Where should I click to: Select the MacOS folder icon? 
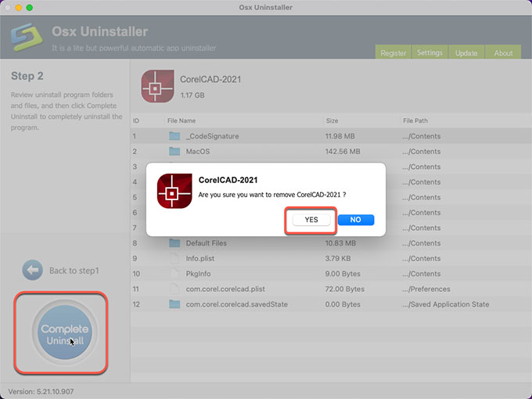[x=174, y=151]
